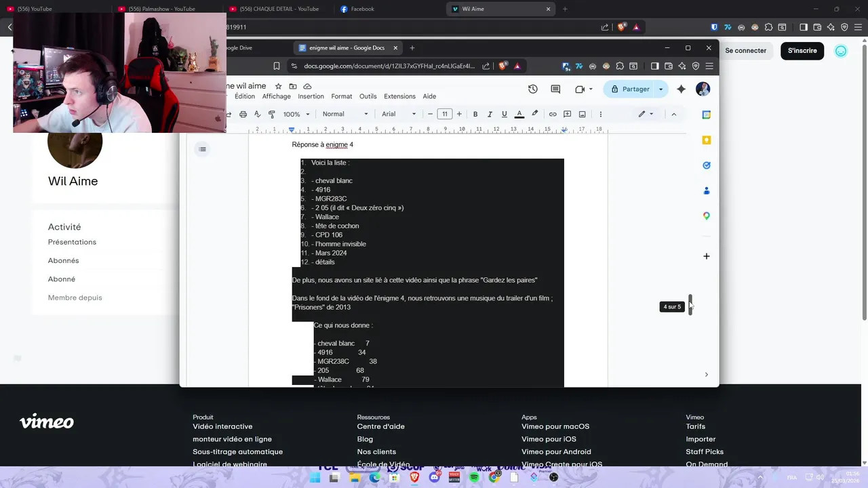Open Google Maps in side panel

tap(706, 216)
